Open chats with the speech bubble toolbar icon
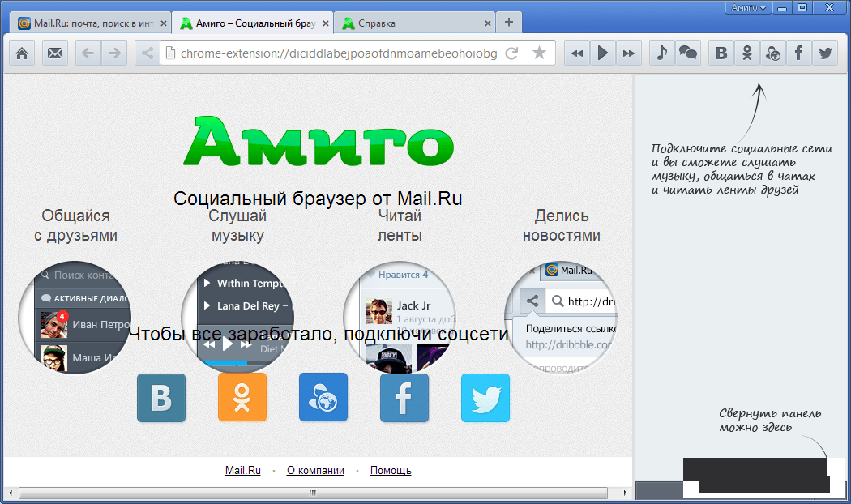The width and height of the screenshot is (851, 504). pos(689,53)
